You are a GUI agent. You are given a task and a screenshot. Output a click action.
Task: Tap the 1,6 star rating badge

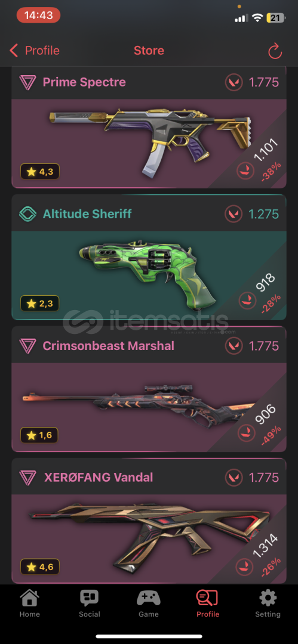tap(39, 435)
